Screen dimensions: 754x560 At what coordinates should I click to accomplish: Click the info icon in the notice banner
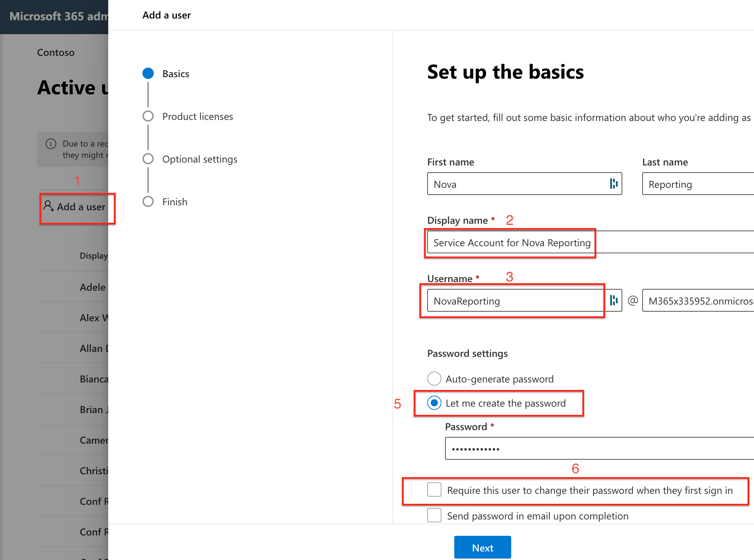tap(51, 144)
